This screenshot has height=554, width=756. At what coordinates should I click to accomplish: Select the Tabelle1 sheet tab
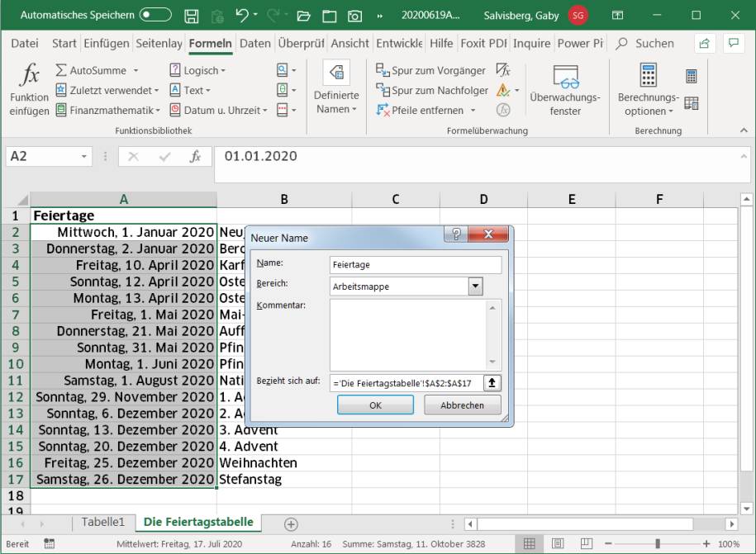(102, 522)
